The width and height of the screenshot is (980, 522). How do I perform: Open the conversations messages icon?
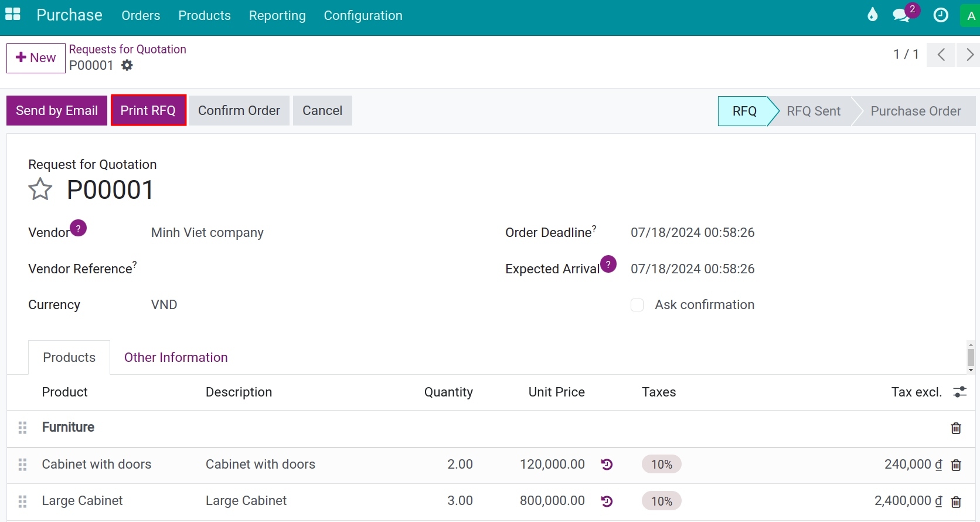pyautogui.click(x=901, y=15)
